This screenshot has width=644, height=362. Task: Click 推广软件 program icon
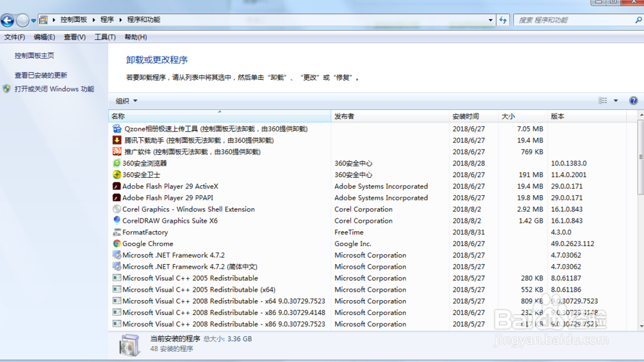click(x=117, y=151)
